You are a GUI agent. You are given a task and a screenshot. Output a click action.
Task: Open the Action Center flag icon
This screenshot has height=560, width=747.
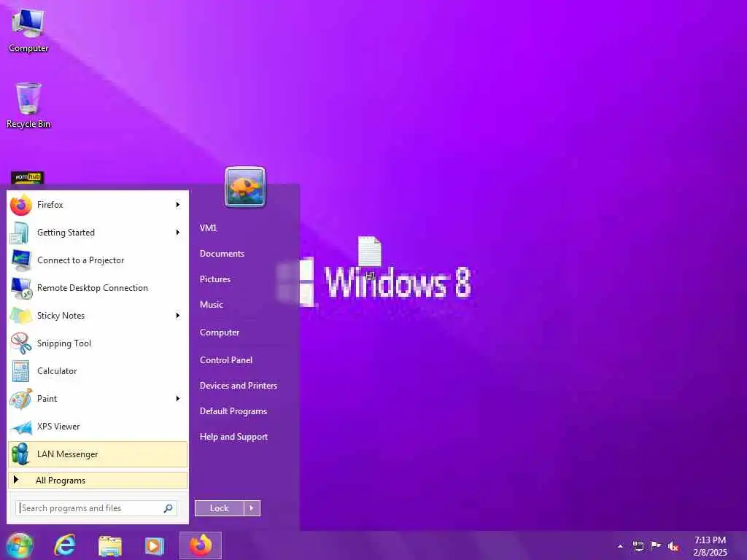pos(656,546)
